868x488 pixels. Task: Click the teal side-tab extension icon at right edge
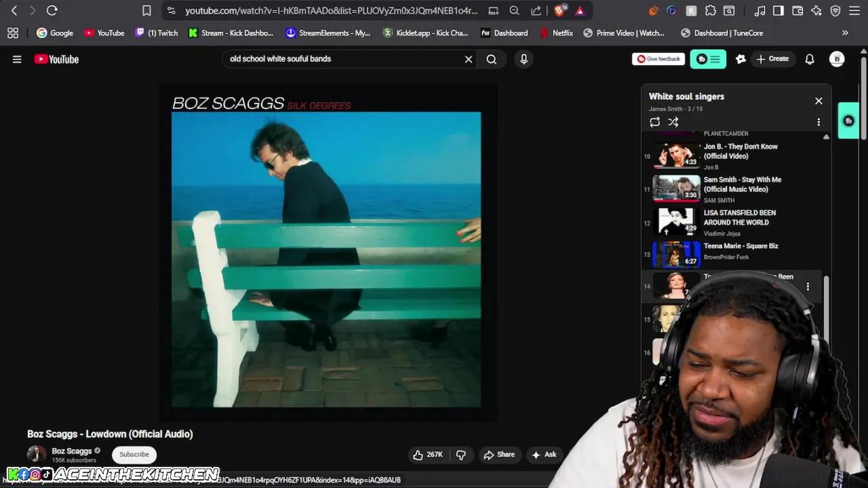tap(848, 121)
